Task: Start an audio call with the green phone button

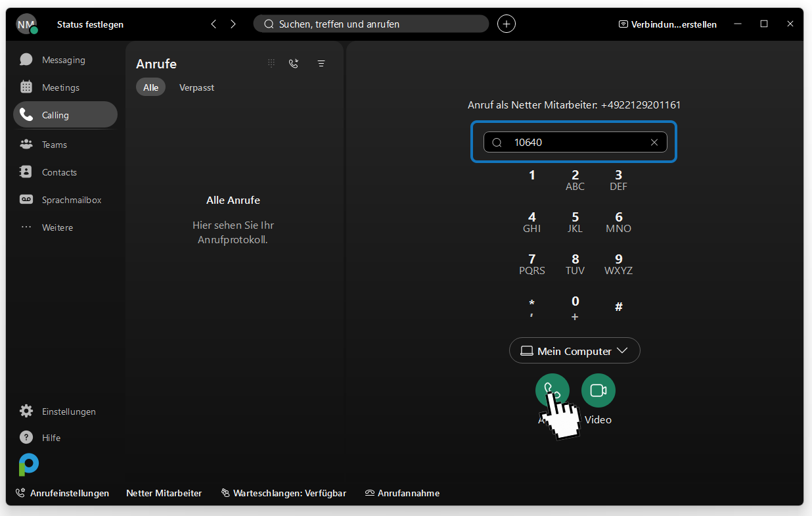Action: point(553,390)
